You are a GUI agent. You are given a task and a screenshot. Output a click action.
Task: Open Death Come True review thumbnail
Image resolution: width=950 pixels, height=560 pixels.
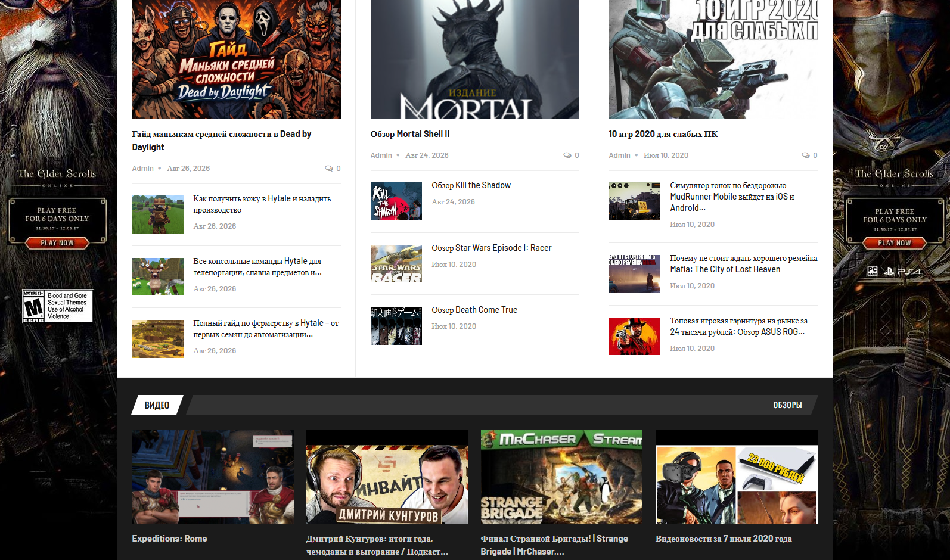tap(396, 326)
